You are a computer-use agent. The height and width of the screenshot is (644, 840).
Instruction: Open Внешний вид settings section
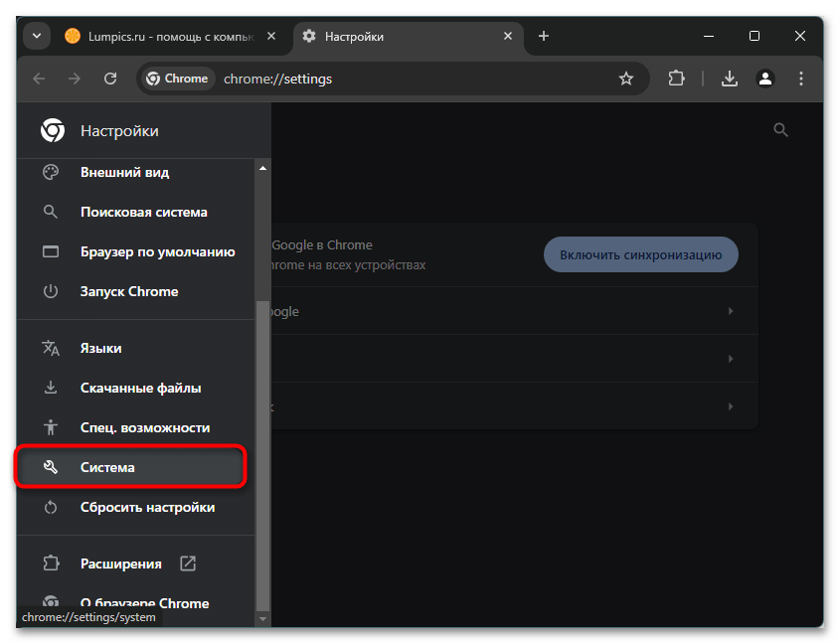(x=136, y=173)
